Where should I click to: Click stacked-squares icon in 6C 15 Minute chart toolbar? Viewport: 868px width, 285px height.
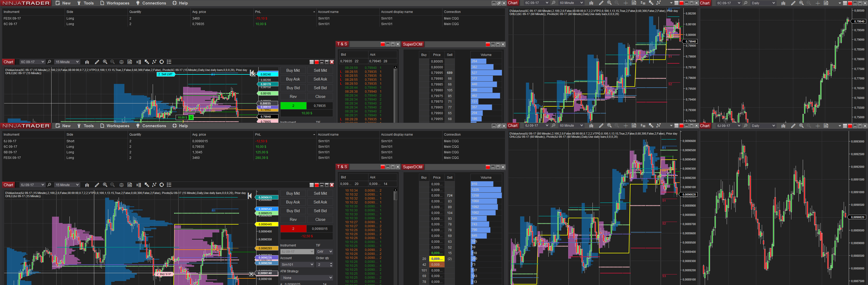coord(147,62)
